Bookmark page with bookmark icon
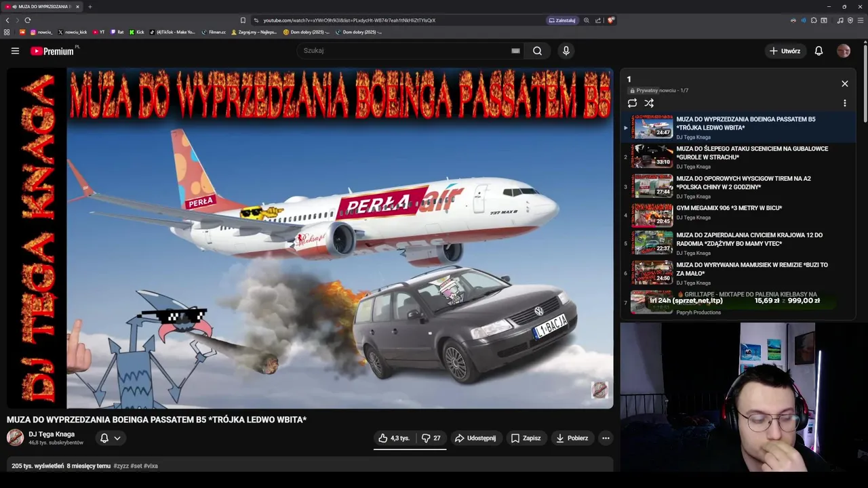This screenshot has width=868, height=488. pos(243,20)
